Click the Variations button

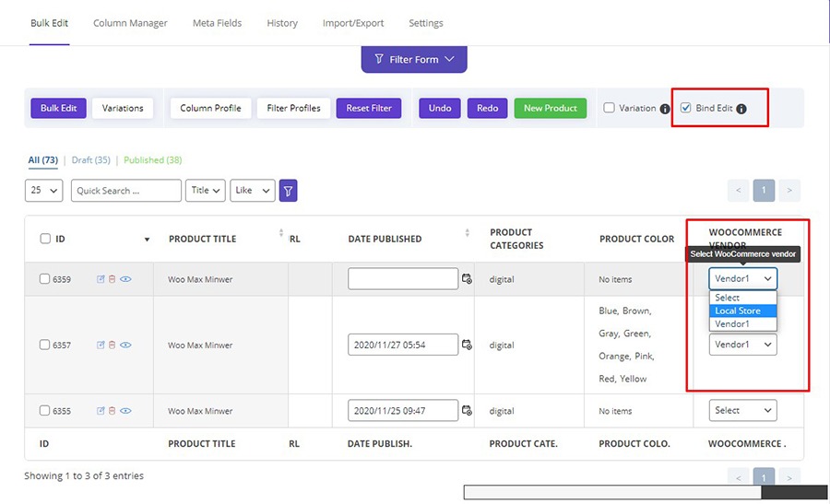123,108
